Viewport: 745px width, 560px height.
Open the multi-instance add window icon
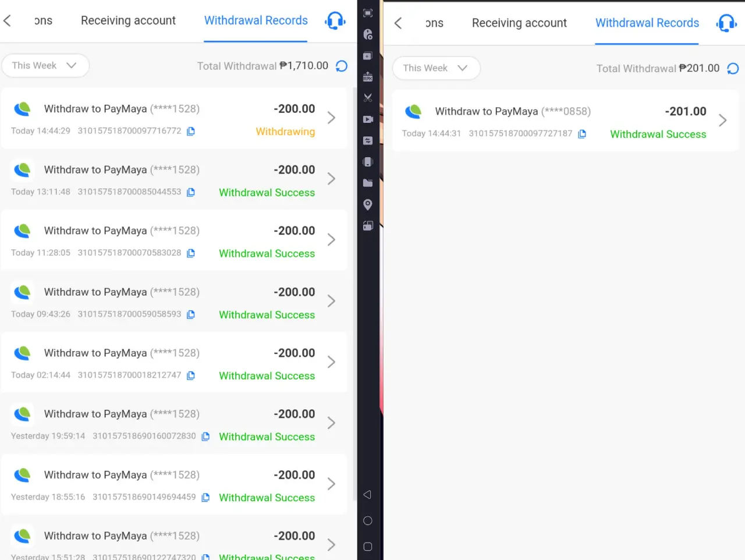[x=368, y=56]
